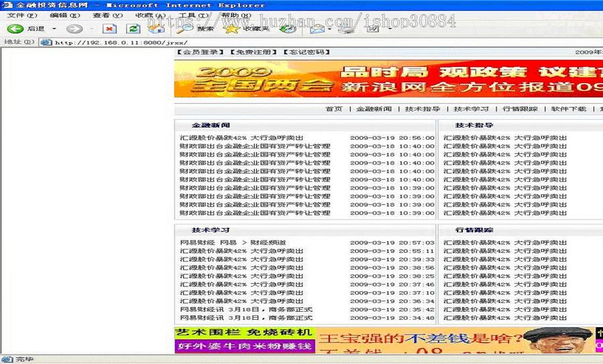This screenshot has width=603, height=364.
Task: Expand the Back button history dropdown
Action: pos(54,29)
